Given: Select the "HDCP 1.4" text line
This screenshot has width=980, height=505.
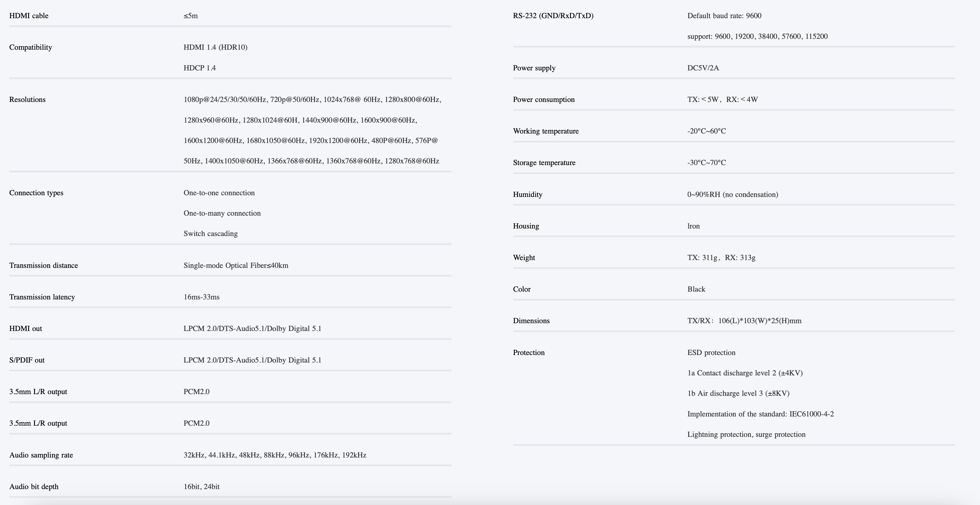Looking at the screenshot, I should pyautogui.click(x=200, y=68).
